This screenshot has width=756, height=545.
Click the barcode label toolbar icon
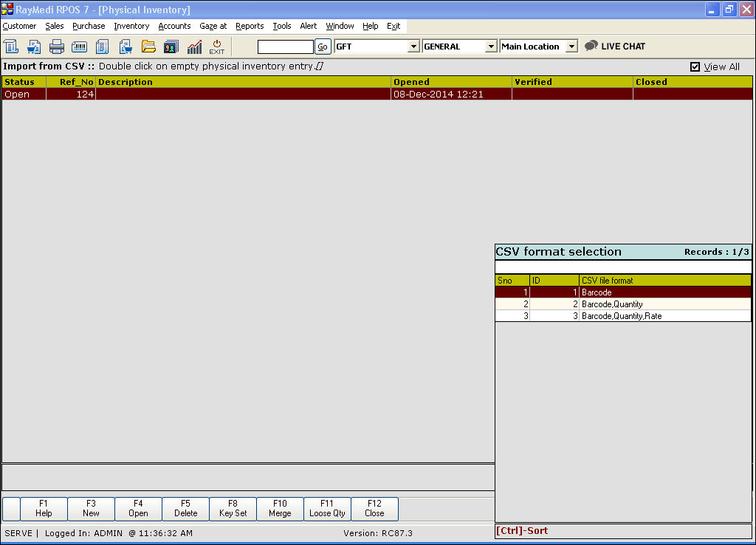click(79, 47)
